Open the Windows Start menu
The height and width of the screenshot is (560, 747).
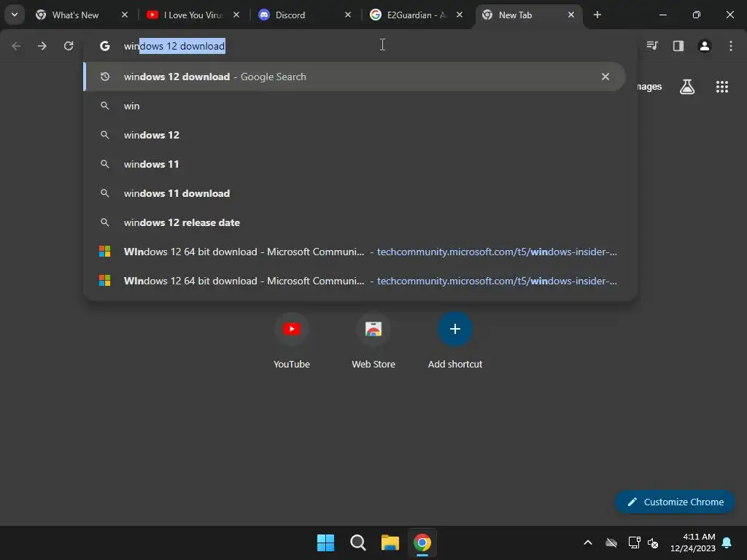pyautogui.click(x=326, y=542)
